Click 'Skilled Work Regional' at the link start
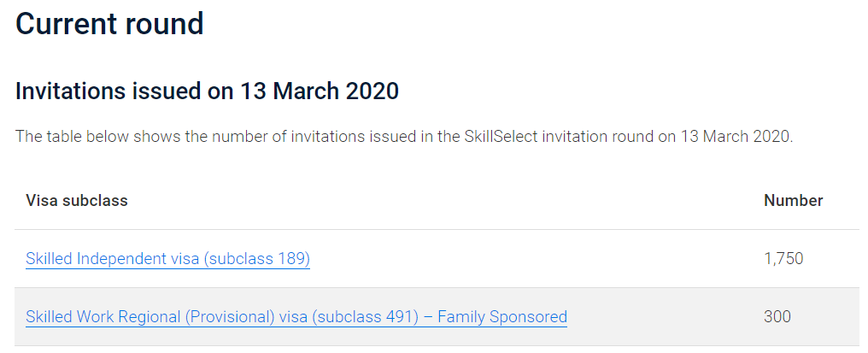This screenshot has height=353, width=868. point(103,317)
